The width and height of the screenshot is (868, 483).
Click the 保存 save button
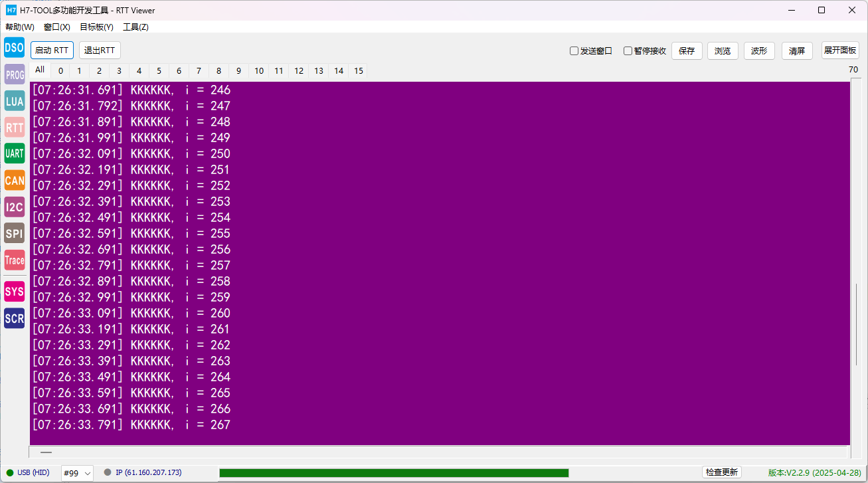pos(687,51)
